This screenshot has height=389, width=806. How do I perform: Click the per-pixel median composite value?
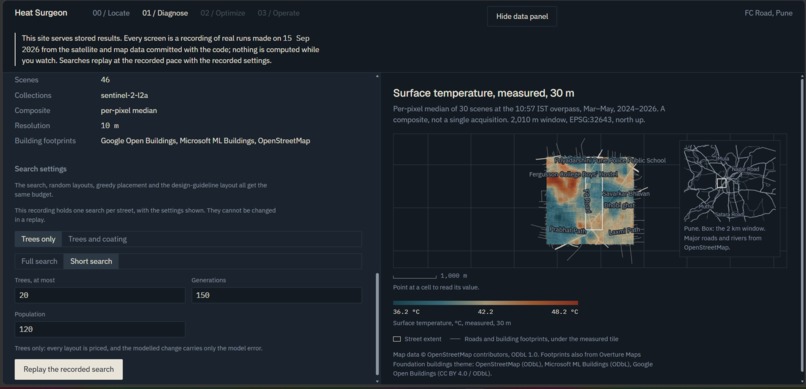click(129, 110)
